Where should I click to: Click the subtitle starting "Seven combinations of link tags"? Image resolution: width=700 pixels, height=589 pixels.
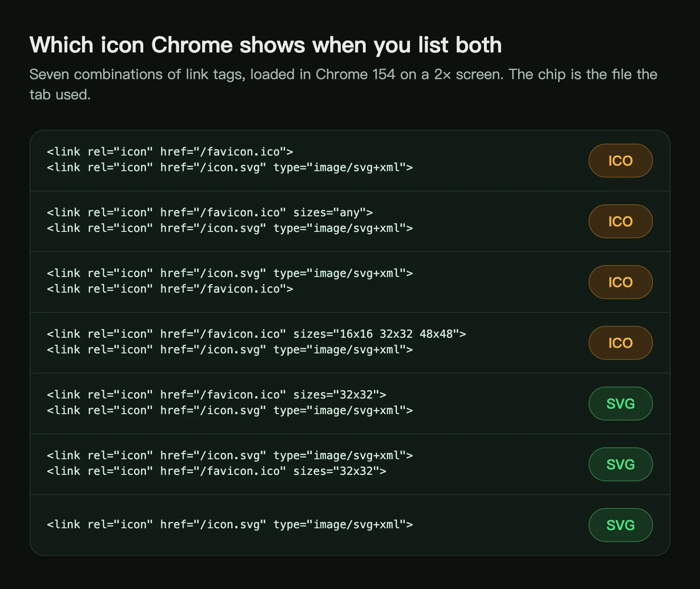tap(343, 84)
